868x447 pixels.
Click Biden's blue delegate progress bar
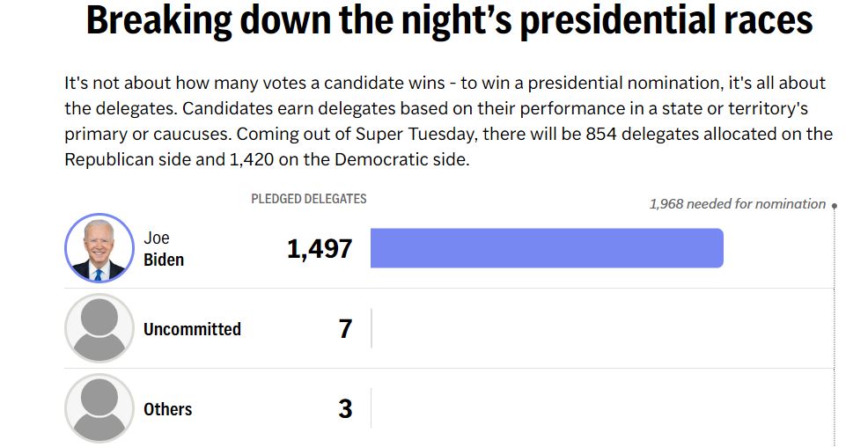coord(546,248)
